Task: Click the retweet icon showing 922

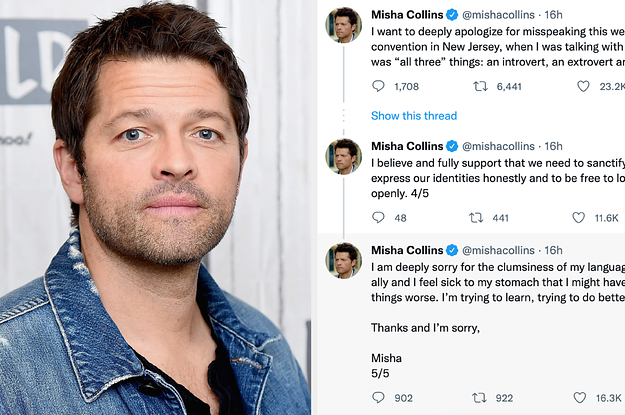Action: [x=480, y=397]
